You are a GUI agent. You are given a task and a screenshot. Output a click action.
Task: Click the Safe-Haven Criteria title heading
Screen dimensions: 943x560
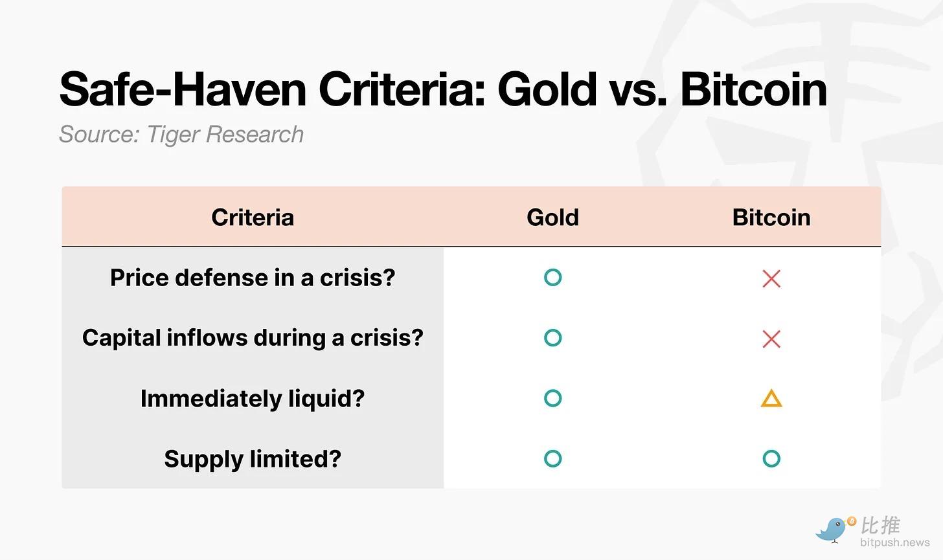pyautogui.click(x=443, y=89)
